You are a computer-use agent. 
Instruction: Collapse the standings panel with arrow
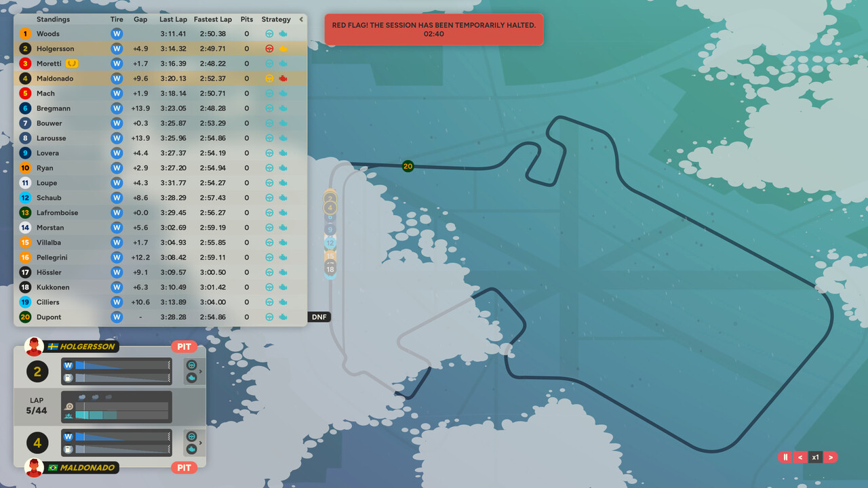point(301,20)
